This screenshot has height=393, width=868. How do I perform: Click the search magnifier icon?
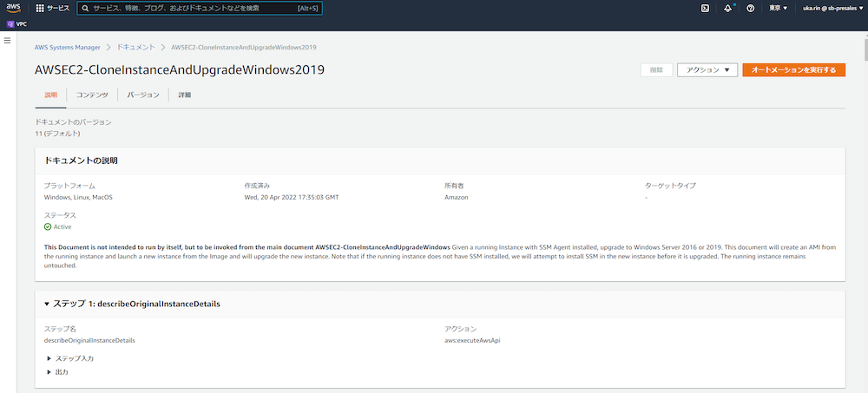pyautogui.click(x=84, y=8)
